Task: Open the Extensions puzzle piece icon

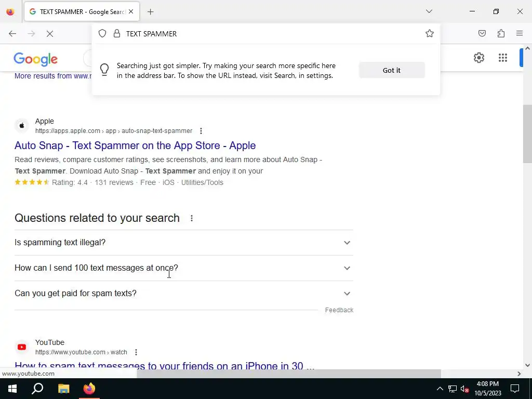Action: (501, 33)
